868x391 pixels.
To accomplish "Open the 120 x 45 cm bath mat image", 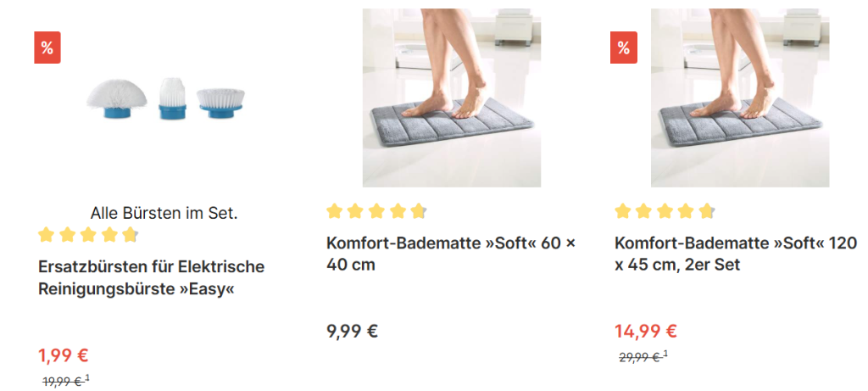I will pos(740,98).
